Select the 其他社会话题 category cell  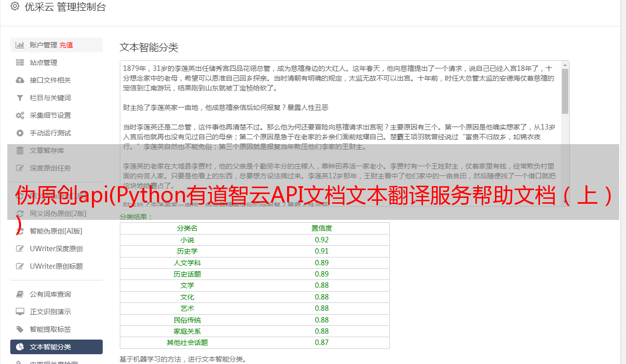[x=187, y=343]
